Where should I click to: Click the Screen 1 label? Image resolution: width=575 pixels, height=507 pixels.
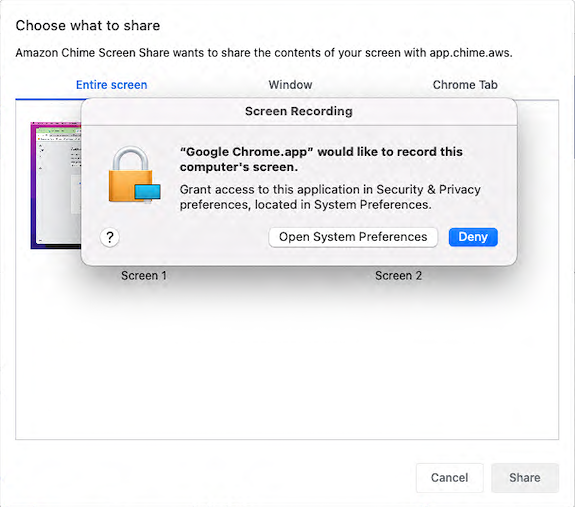point(144,276)
